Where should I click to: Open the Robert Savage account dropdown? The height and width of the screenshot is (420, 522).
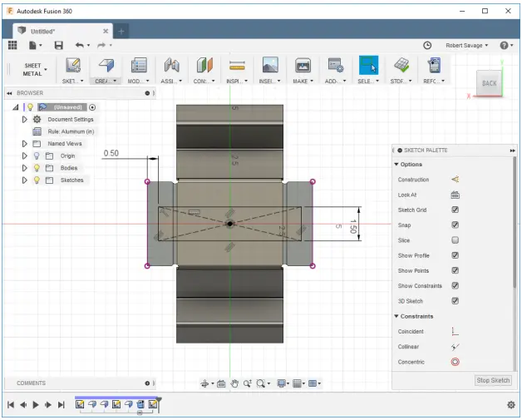point(467,45)
